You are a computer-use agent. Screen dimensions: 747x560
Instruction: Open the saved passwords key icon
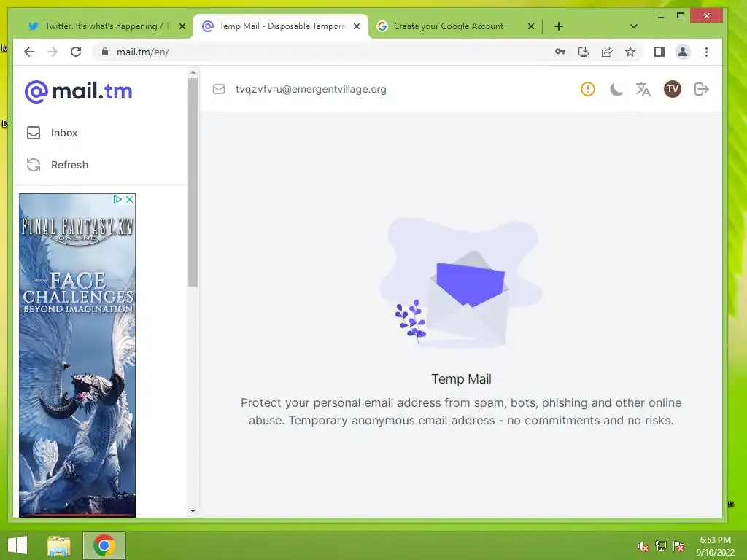pyautogui.click(x=560, y=52)
